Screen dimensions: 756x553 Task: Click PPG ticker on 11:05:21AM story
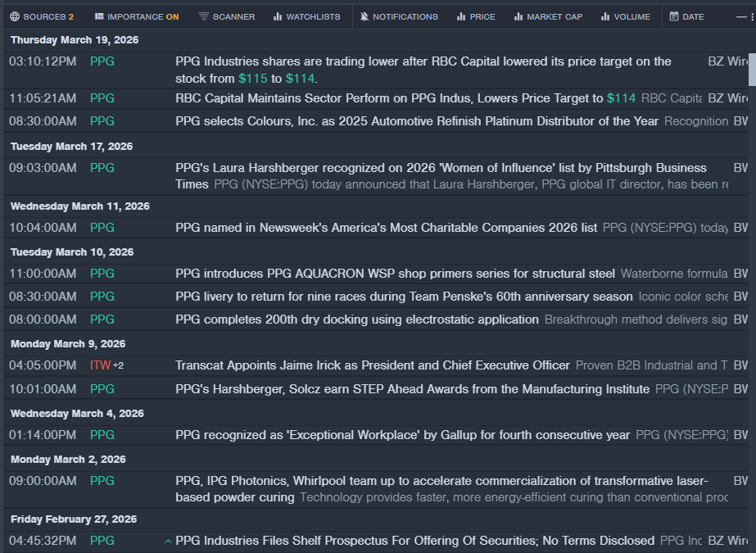[102, 98]
